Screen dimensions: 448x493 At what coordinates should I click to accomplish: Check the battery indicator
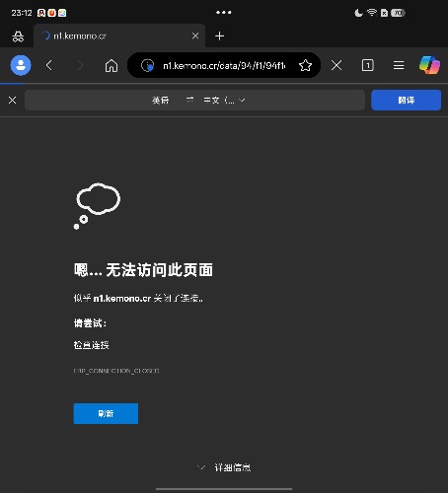(x=398, y=13)
